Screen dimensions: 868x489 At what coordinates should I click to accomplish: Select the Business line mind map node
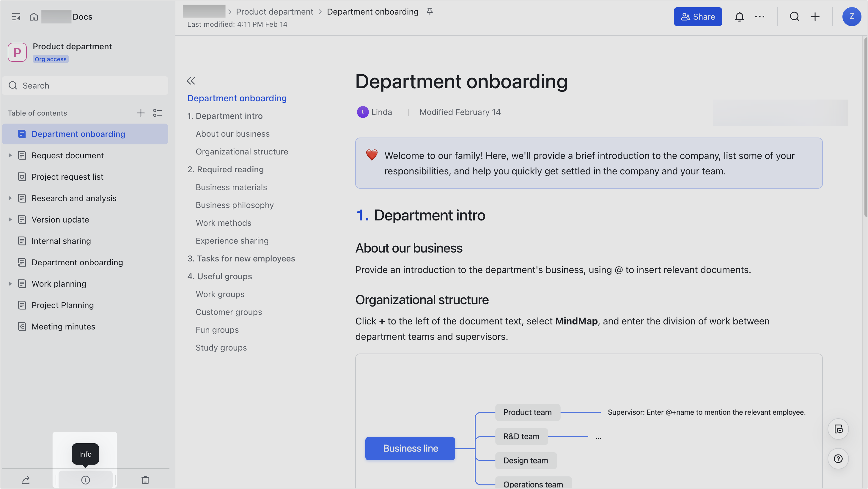click(410, 449)
